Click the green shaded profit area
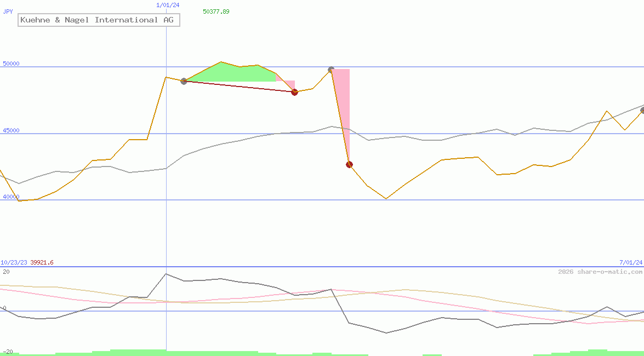644x356 pixels. (230, 72)
